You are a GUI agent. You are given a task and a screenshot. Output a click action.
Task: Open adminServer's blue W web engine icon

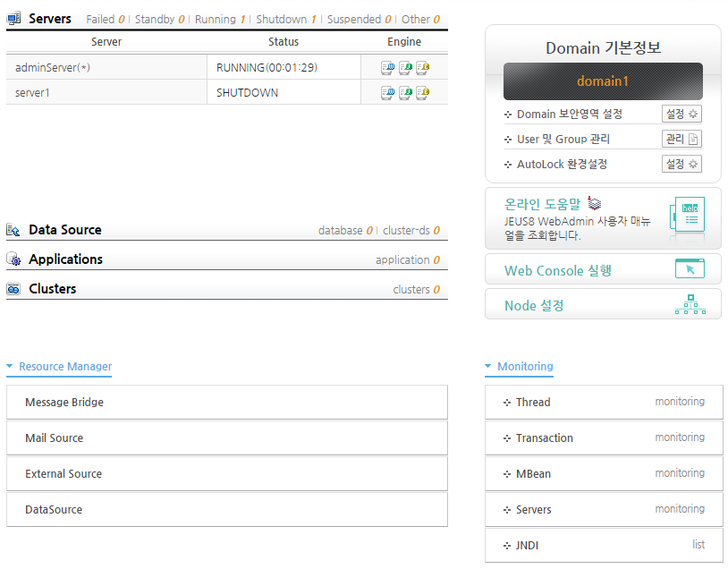(387, 68)
